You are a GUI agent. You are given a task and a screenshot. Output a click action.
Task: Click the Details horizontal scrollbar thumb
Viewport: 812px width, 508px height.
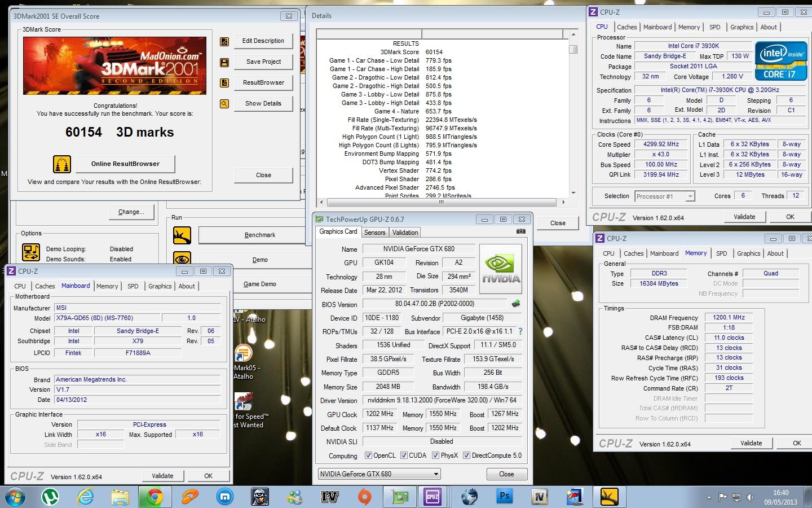click(x=440, y=202)
